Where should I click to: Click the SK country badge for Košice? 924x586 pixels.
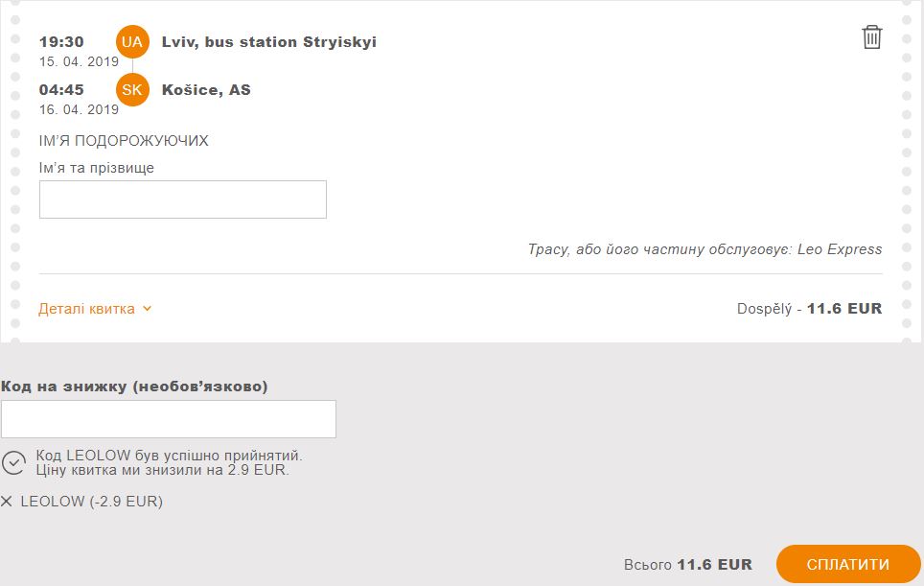click(x=132, y=89)
